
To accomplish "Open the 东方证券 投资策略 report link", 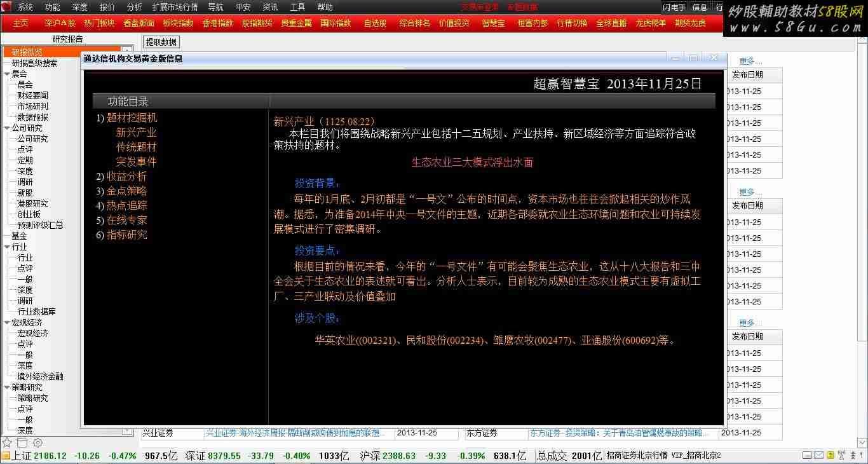I will pos(620,433).
